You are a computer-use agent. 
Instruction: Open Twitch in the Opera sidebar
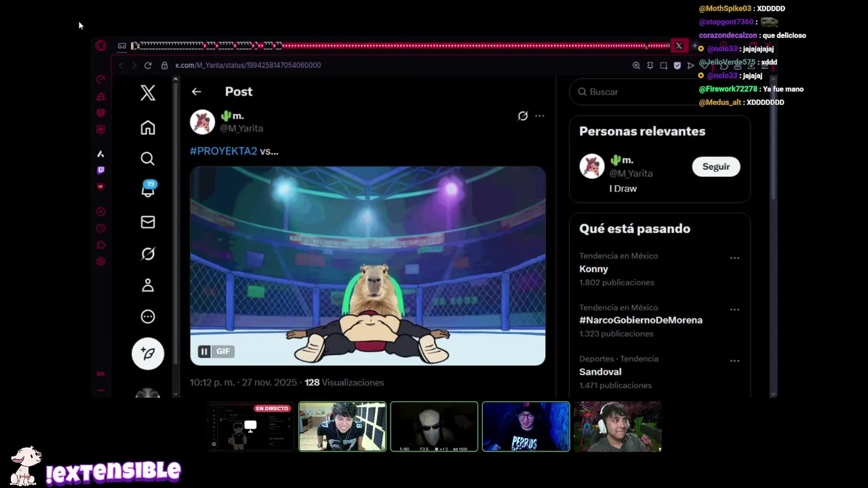(101, 170)
